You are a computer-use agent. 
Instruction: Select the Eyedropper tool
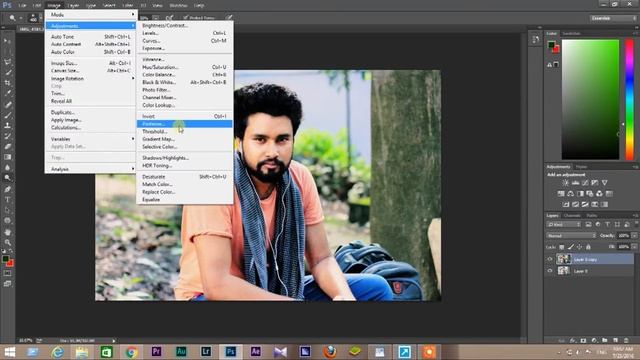[x=7, y=93]
